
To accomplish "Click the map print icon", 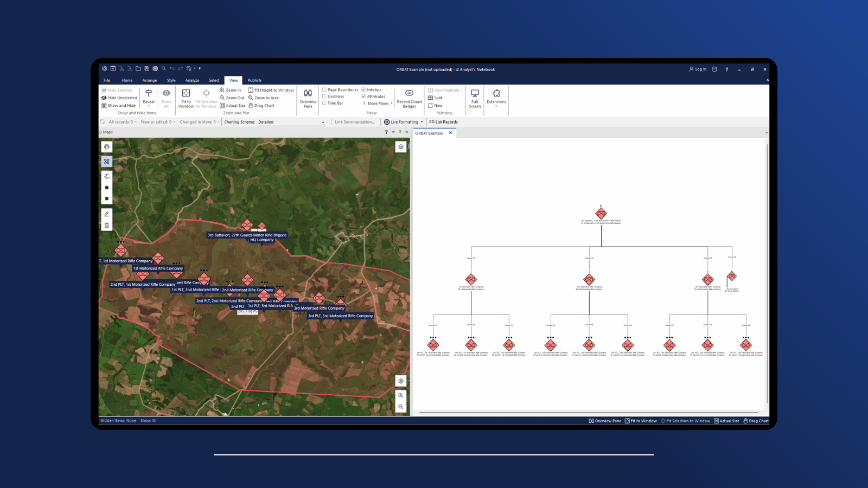I will pos(107,147).
